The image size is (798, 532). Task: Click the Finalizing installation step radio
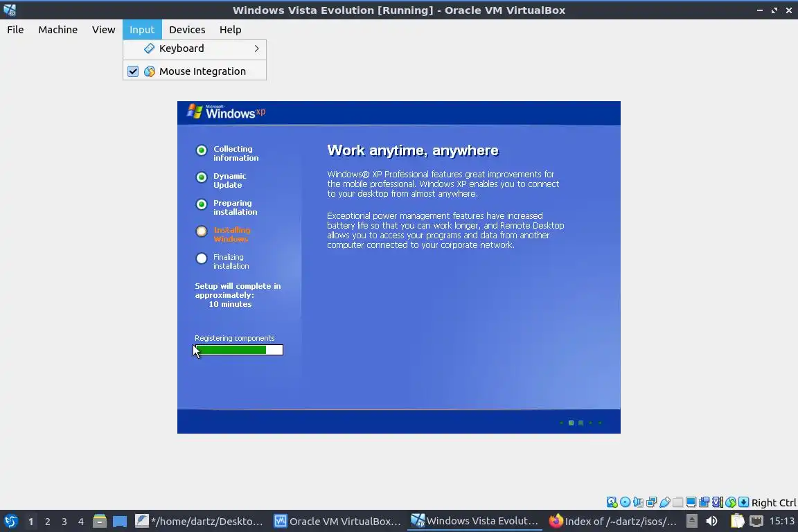click(x=202, y=258)
